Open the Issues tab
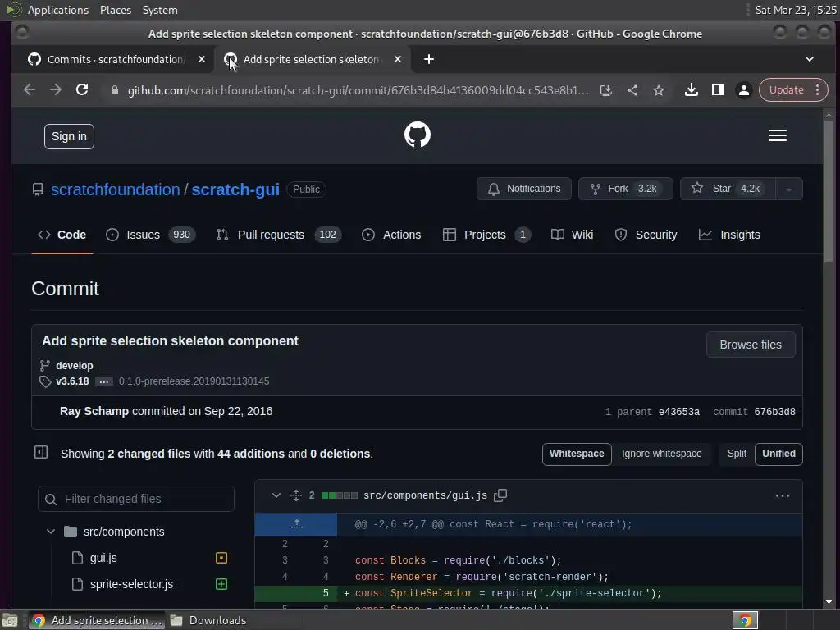 tap(151, 235)
